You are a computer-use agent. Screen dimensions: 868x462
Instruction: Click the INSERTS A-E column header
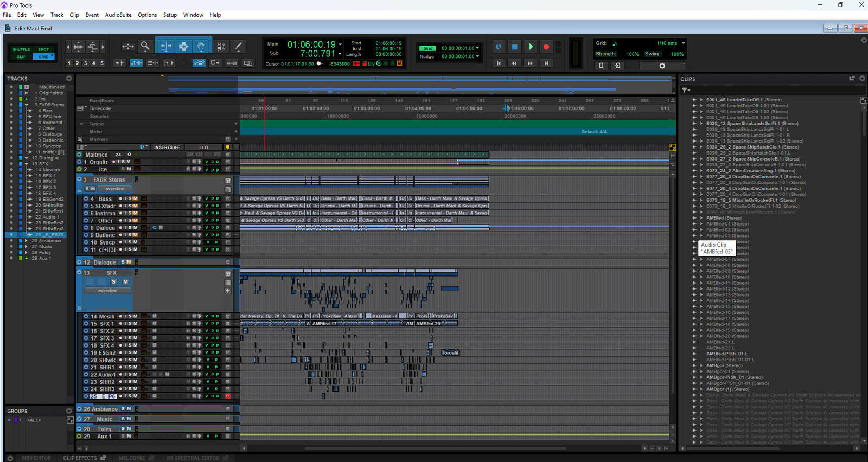click(x=167, y=147)
